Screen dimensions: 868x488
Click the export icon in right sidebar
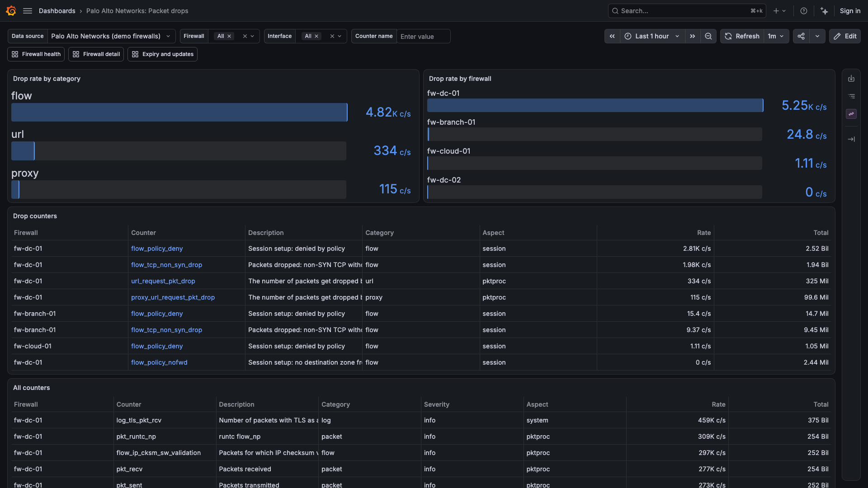(x=851, y=79)
